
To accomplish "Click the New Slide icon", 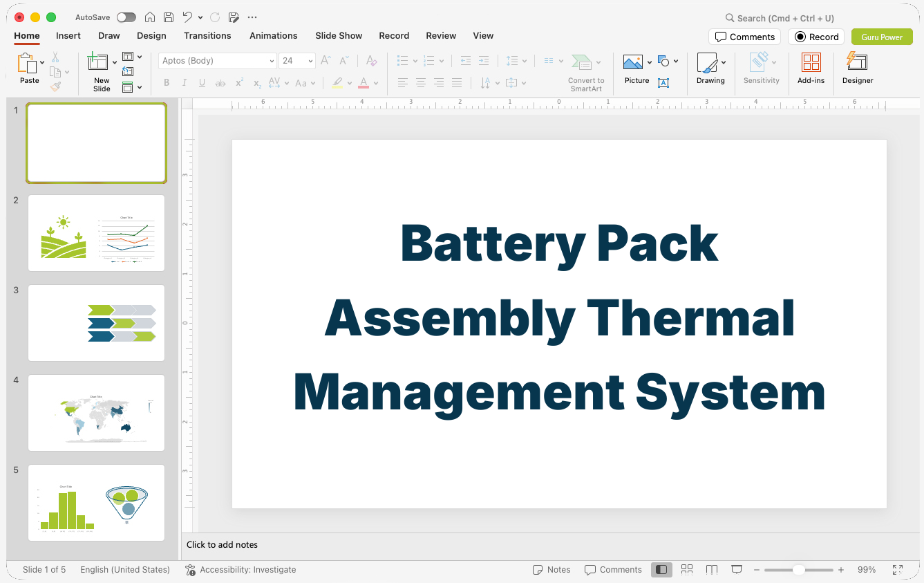I will (x=98, y=62).
